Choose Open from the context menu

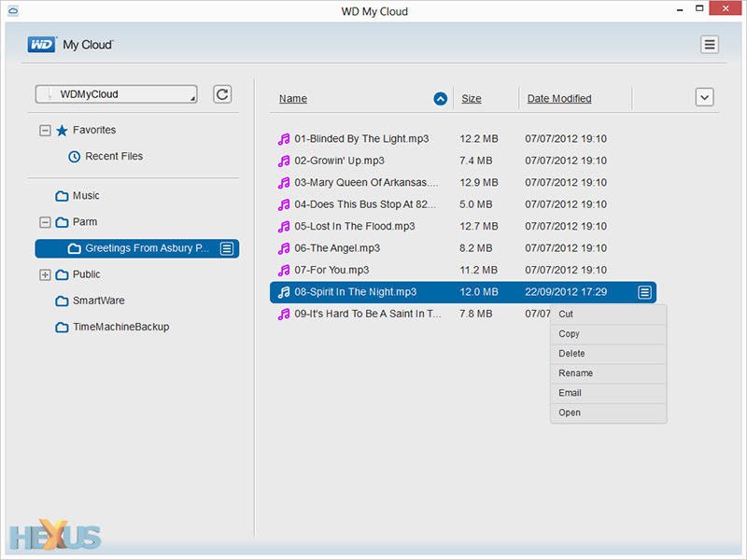click(x=609, y=413)
